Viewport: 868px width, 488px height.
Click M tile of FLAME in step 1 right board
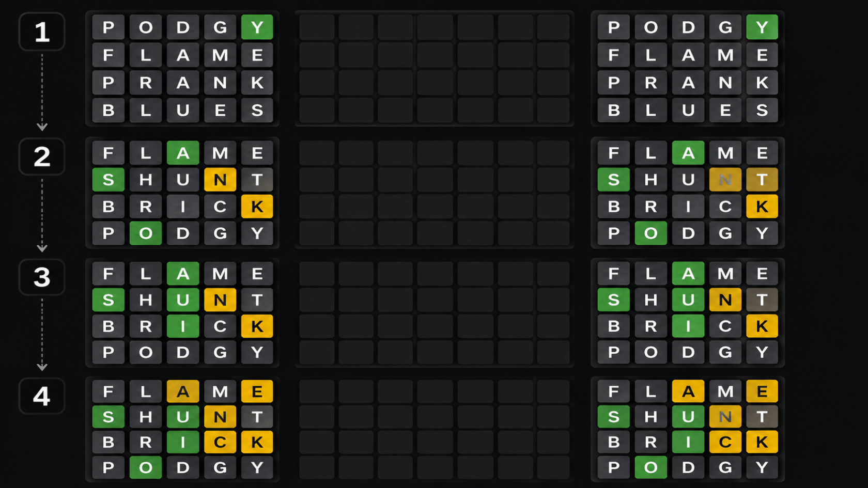coord(725,55)
